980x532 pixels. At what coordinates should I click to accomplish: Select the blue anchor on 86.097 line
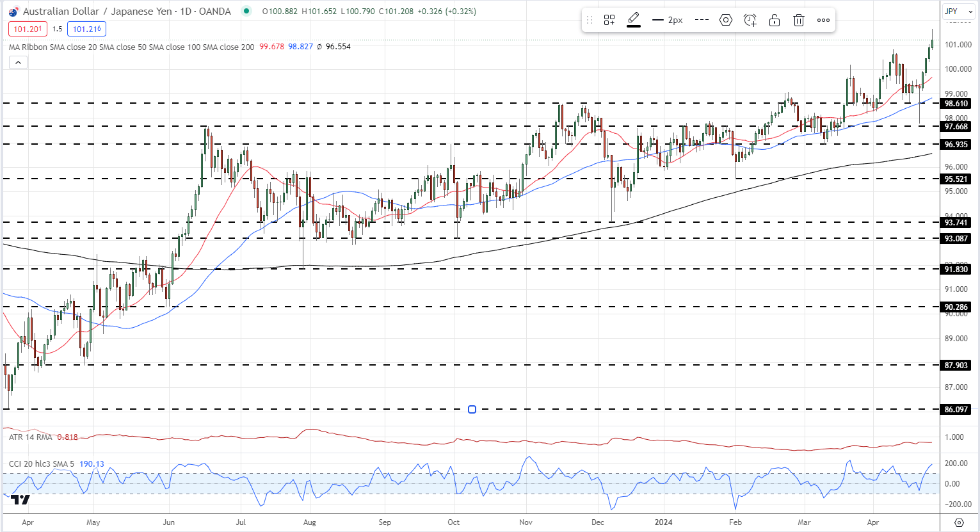tap(472, 409)
